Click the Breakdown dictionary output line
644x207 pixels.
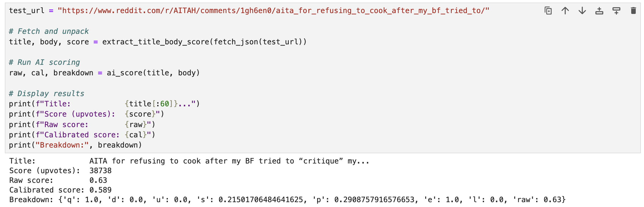[287, 200]
